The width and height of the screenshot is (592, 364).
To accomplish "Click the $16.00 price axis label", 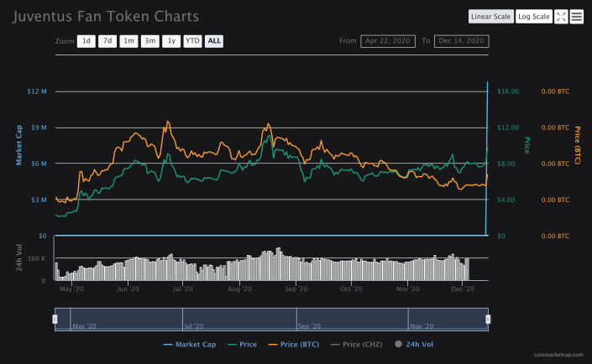I will click(508, 91).
